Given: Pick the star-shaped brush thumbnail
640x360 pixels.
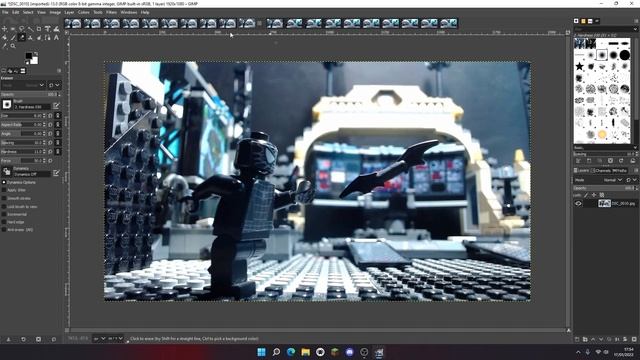Looking at the screenshot, I should (x=579, y=66).
